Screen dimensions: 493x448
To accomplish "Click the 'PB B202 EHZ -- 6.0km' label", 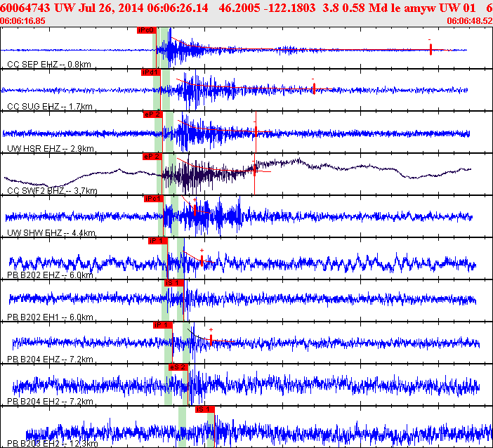I will [x=50, y=275].
